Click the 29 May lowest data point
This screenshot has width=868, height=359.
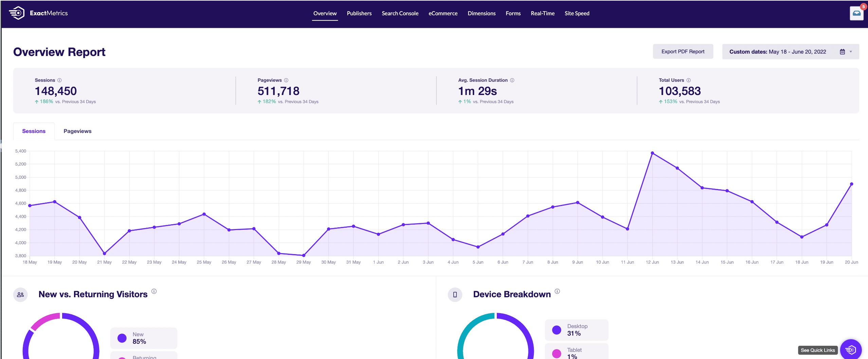click(304, 255)
